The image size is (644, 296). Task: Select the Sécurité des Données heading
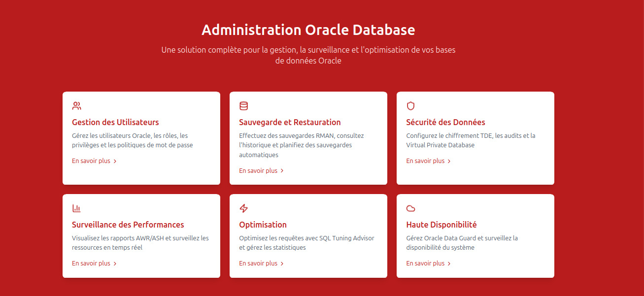click(x=445, y=122)
